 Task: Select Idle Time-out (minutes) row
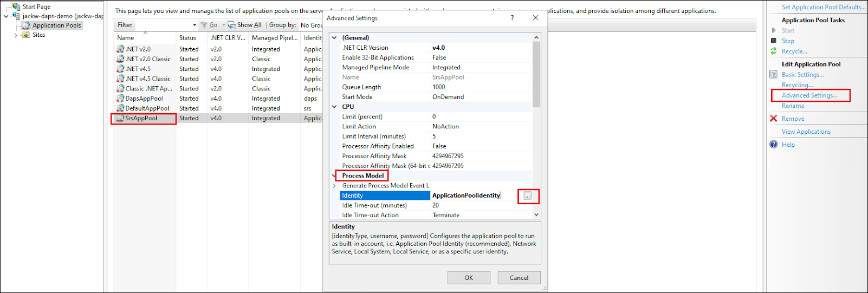[436, 205]
